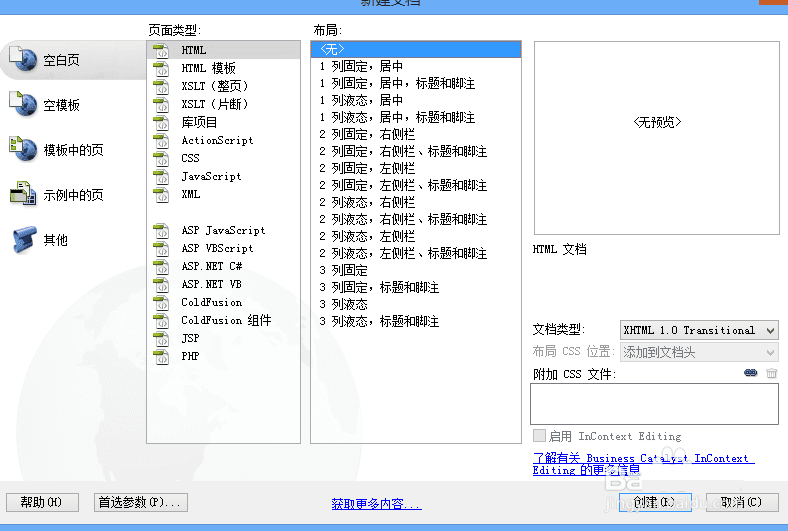
Task: Open the 获取更多内容 link
Action: [x=376, y=503]
